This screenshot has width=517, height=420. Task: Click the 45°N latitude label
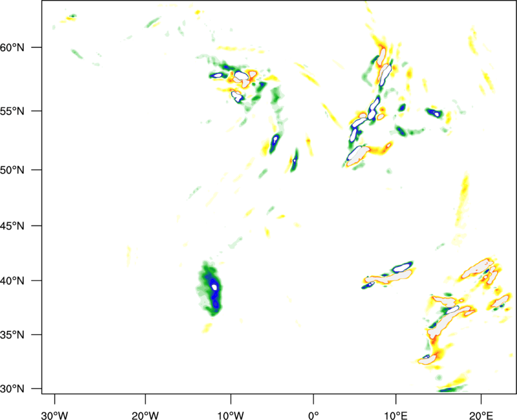tap(12, 226)
